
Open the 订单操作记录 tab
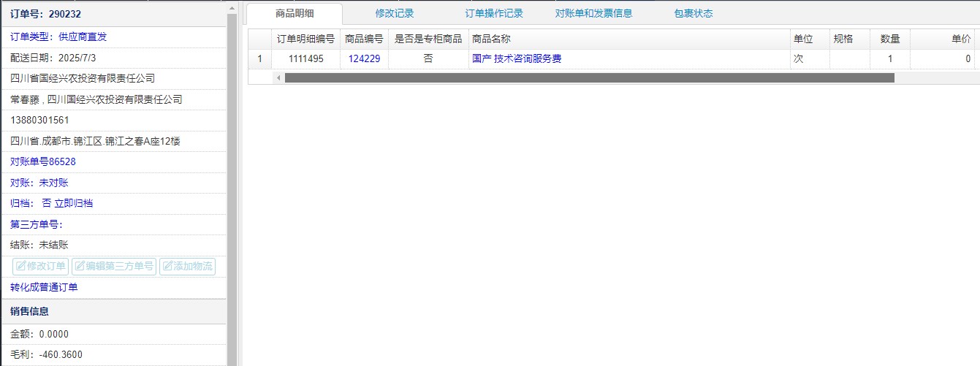click(x=494, y=13)
